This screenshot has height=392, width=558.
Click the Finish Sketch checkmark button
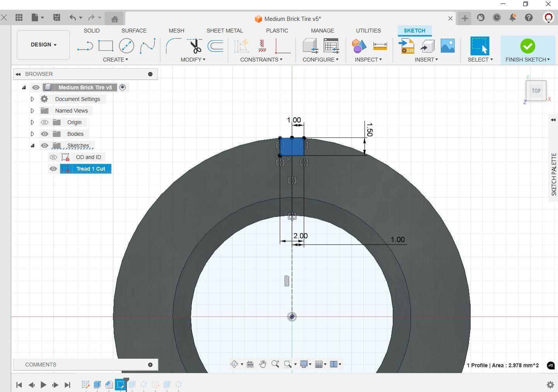click(527, 46)
